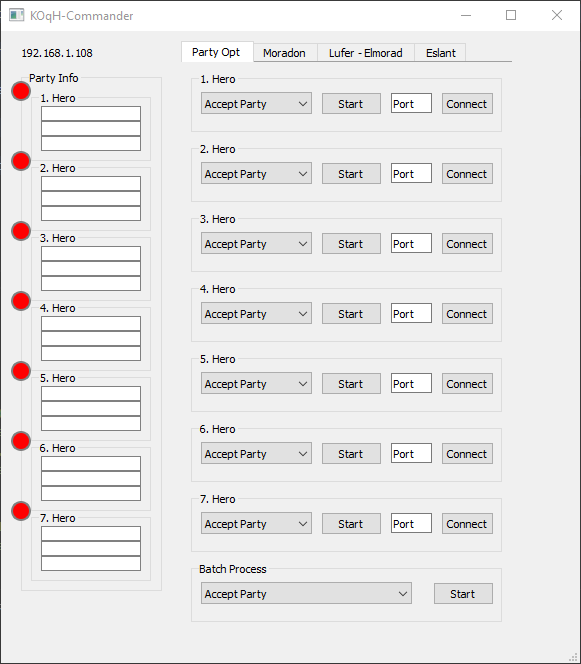The height and width of the screenshot is (664, 581).
Task: Select the Eslant tab
Action: coord(440,53)
